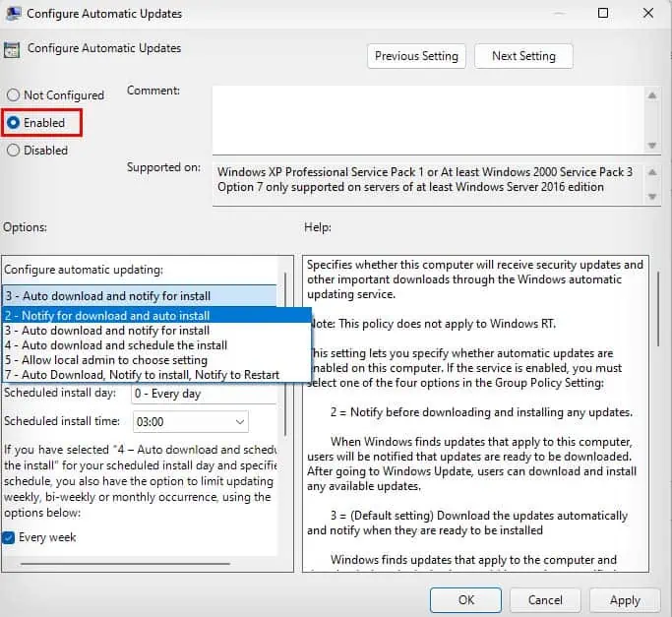Click the 'Configure automatic updating:' label
Screen dimensions: 672x617
point(84,270)
